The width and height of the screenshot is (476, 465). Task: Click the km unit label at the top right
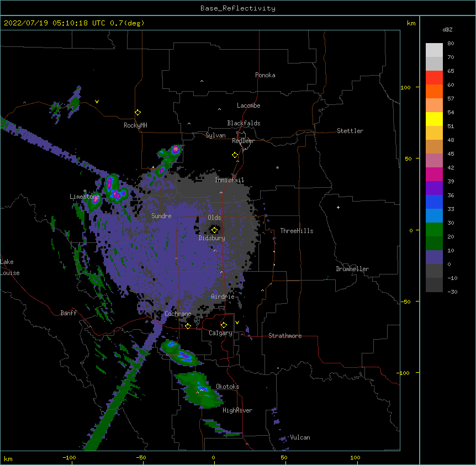pos(411,23)
